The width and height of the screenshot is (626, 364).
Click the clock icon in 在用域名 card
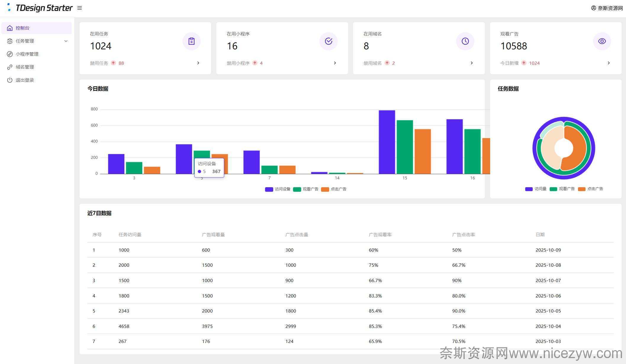click(465, 41)
